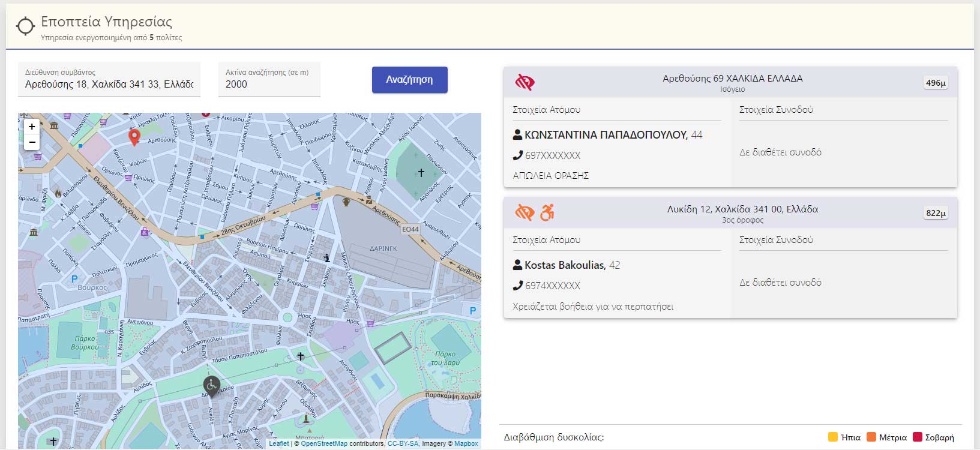Viewport: 980px width, 450px height.
Task: Click the red Σοβαρή severity swatch
Action: 917,437
